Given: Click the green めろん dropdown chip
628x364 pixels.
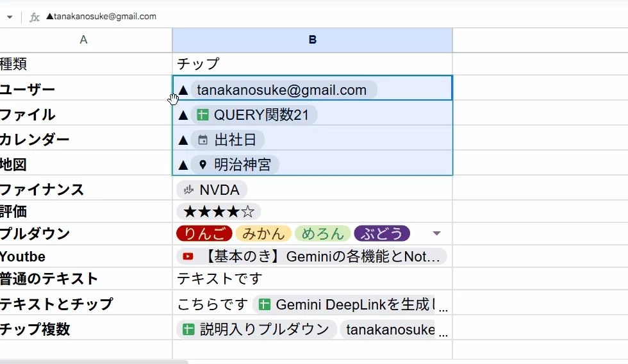Looking at the screenshot, I should click(x=322, y=233).
